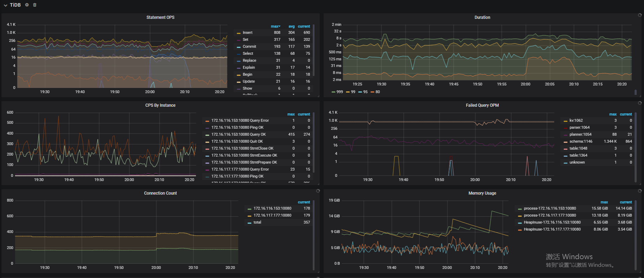Click the trash icon beside TiDB
Image resolution: width=644 pixels, height=278 pixels.
tap(35, 5)
